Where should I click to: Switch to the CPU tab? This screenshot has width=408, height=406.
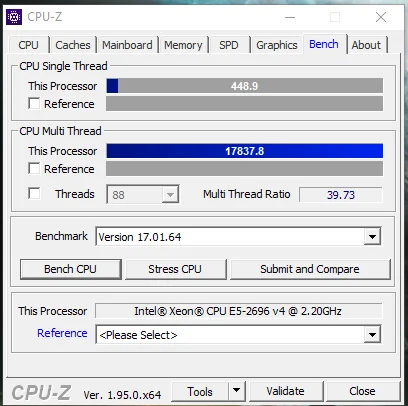coord(28,45)
